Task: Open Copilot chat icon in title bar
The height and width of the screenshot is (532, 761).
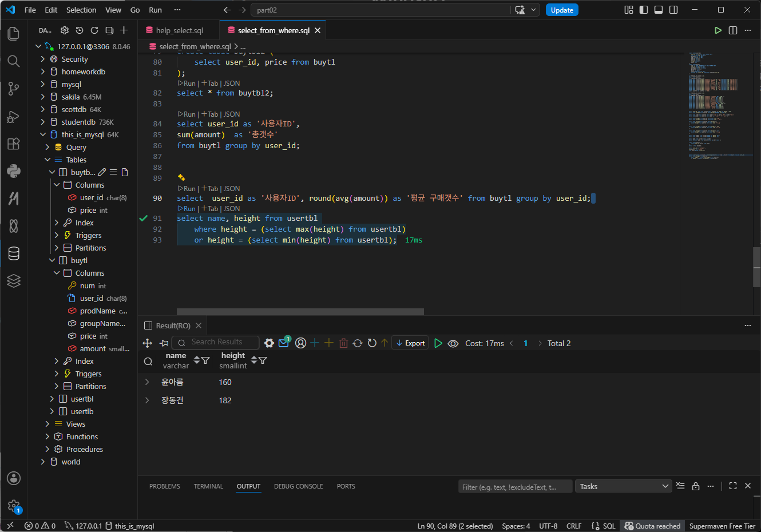Action: click(520, 10)
